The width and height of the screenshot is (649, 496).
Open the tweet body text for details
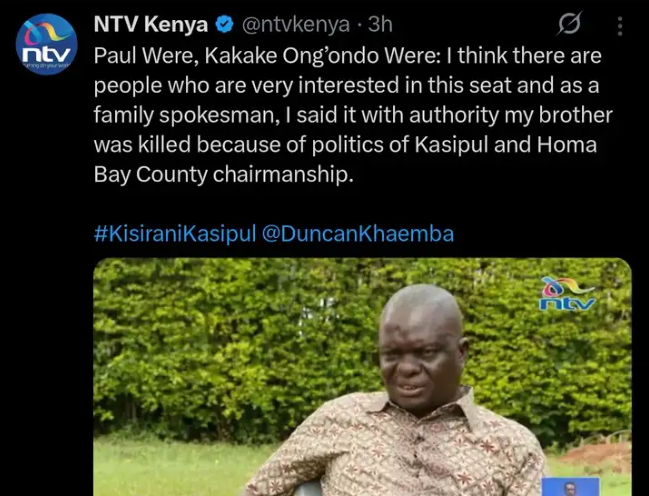[353, 115]
